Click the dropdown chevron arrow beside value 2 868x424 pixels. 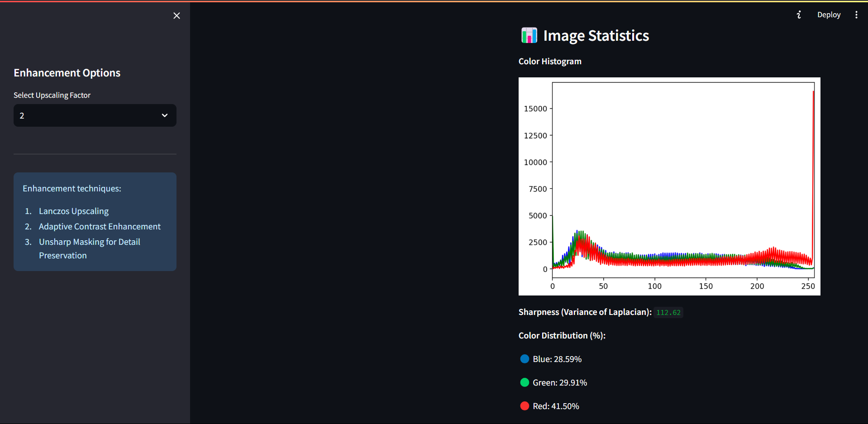pos(165,115)
